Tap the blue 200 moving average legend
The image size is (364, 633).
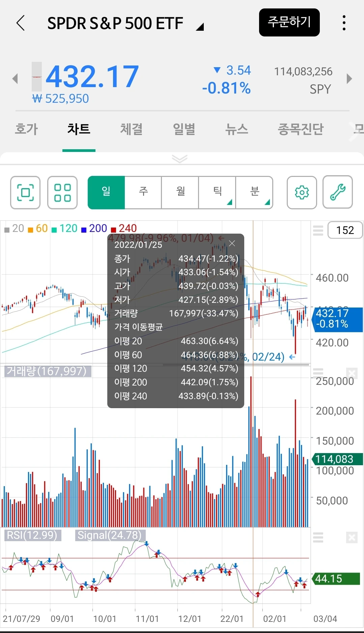click(x=94, y=229)
